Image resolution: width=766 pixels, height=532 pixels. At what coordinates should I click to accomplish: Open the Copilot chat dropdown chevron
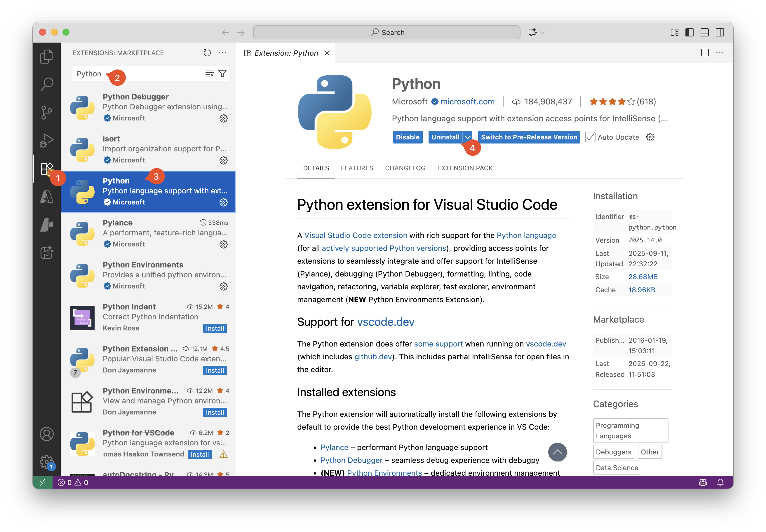click(542, 32)
